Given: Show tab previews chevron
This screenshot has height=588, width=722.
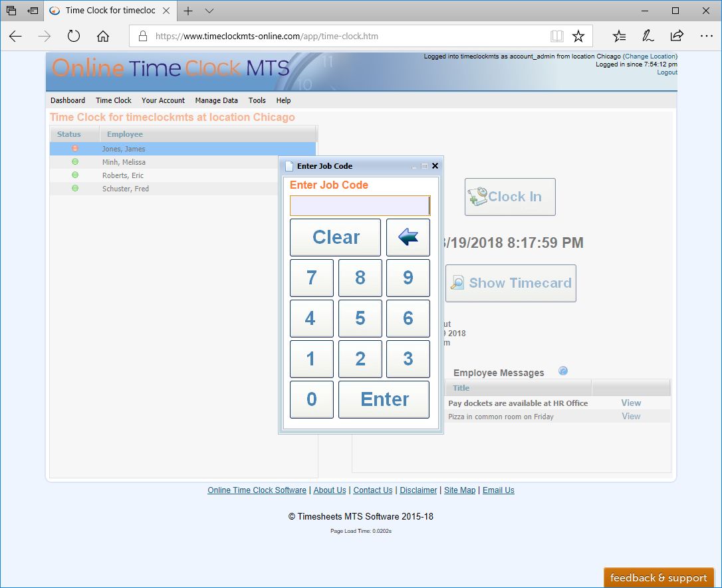Looking at the screenshot, I should click(x=209, y=11).
